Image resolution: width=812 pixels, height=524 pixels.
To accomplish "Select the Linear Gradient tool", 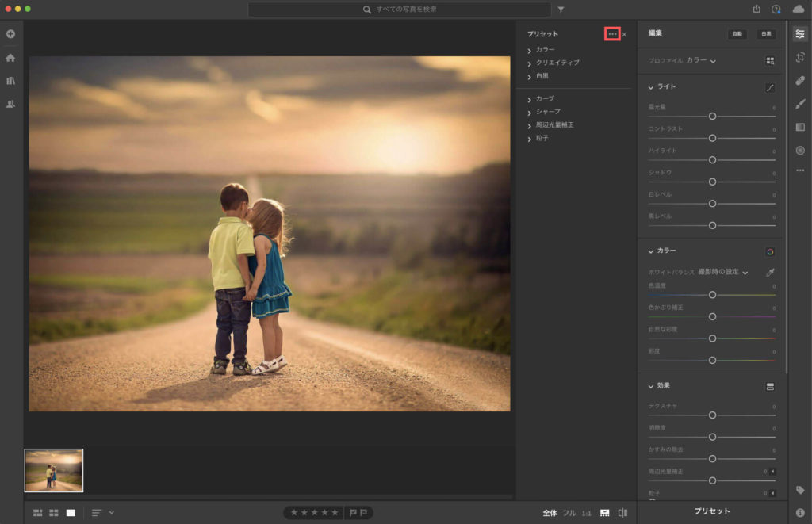I will point(800,128).
